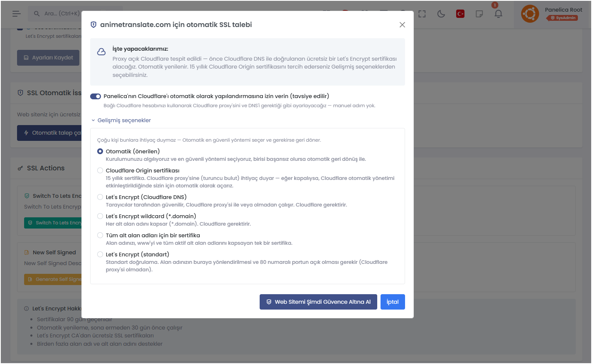Select Tüm alt alan adları sertifika option

[x=100, y=236]
